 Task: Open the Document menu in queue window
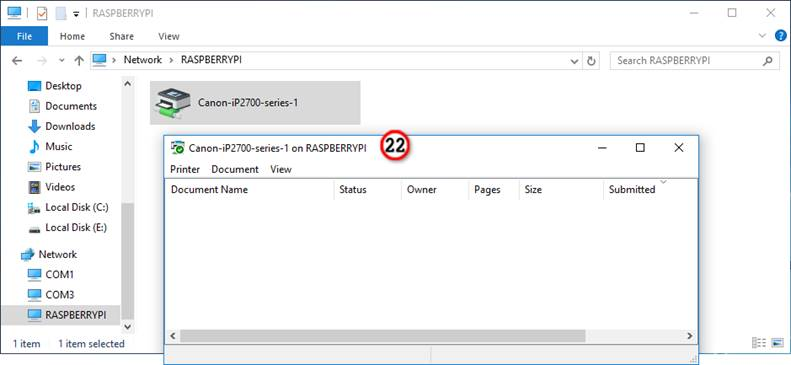pyautogui.click(x=235, y=169)
